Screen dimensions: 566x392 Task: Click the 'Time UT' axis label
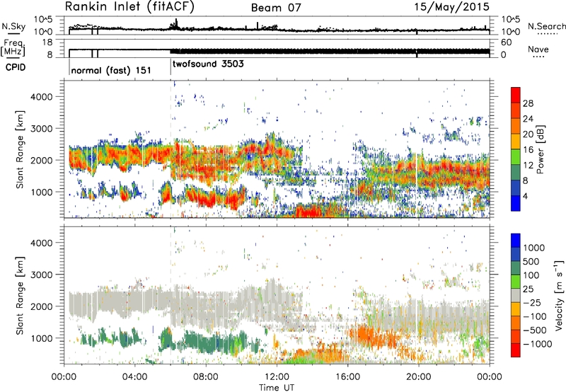click(277, 388)
